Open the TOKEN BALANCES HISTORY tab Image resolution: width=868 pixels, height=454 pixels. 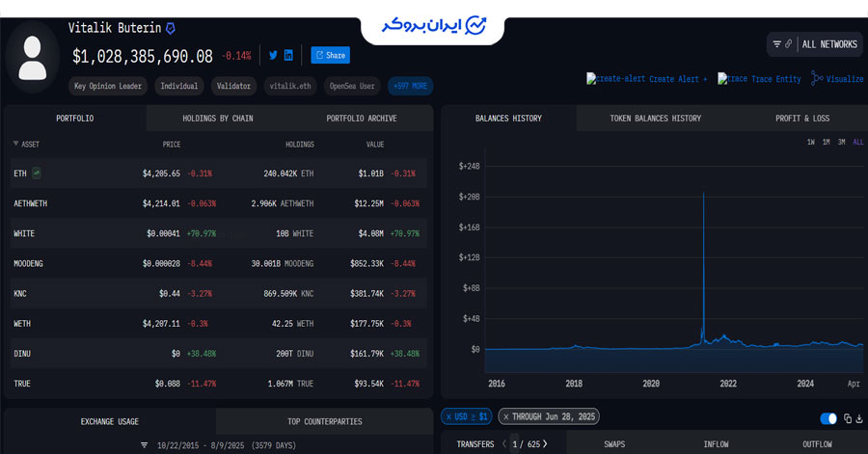tap(656, 119)
